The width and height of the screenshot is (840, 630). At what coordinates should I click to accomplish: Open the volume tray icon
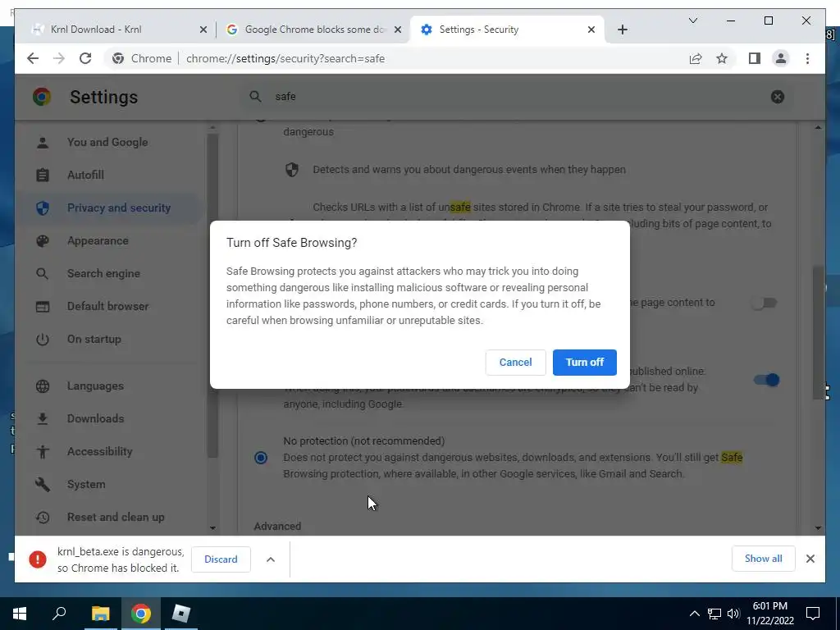[733, 614]
